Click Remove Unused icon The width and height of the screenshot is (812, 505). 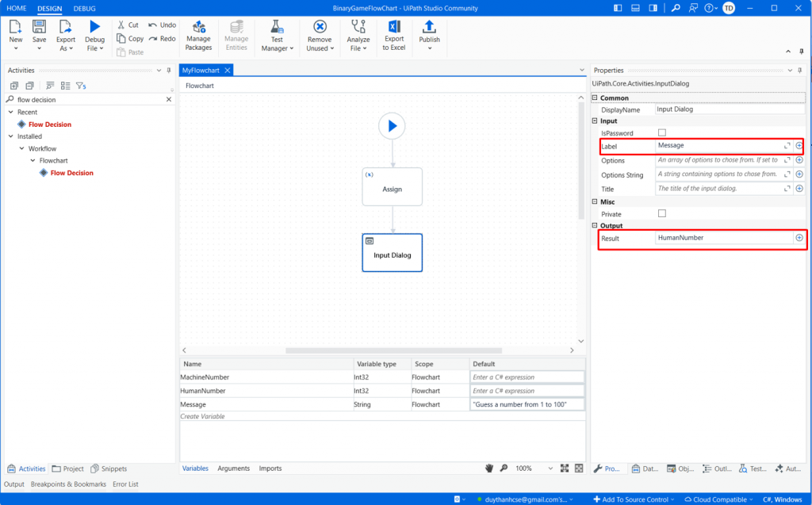[320, 26]
